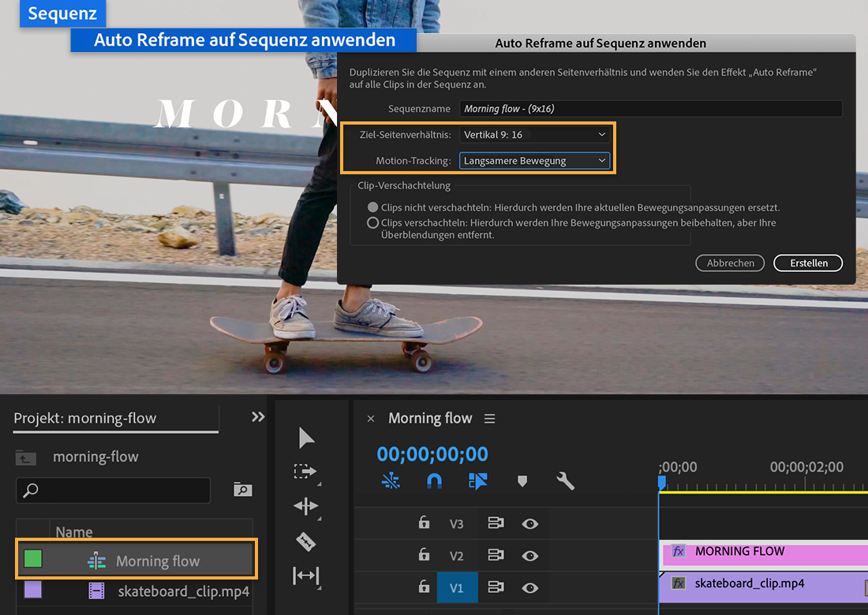Screen dimensions: 868x615
Task: Choose Auto Reframe auf Sequenz anwenden menu item
Action: pos(244,40)
